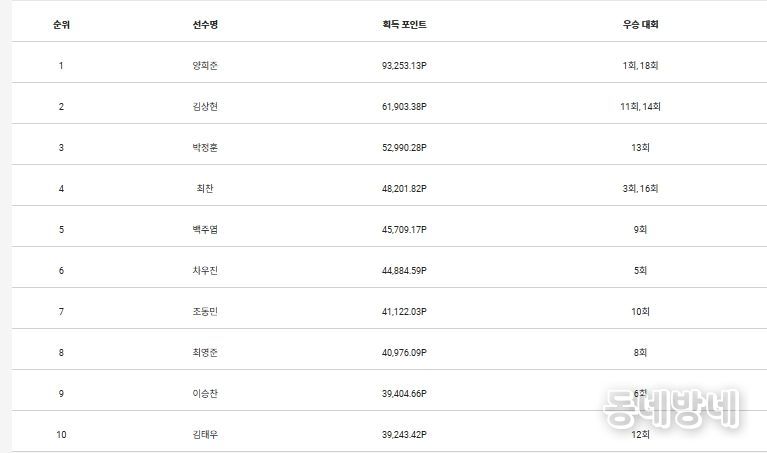The width and height of the screenshot is (767, 453).
Task: Click the 선수명 column header
Action: (x=205, y=25)
